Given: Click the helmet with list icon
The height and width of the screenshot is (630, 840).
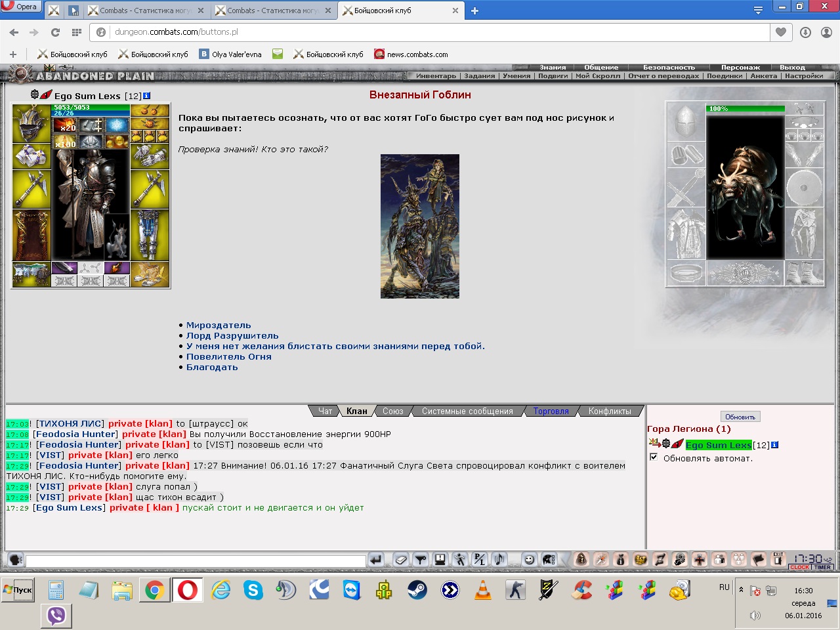Looking at the screenshot, I should tap(549, 560).
